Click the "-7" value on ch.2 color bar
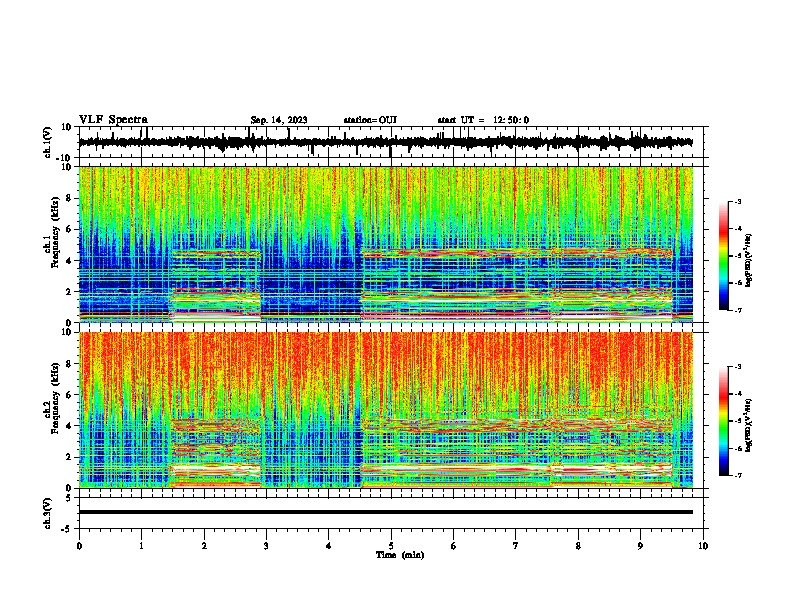 [x=738, y=475]
